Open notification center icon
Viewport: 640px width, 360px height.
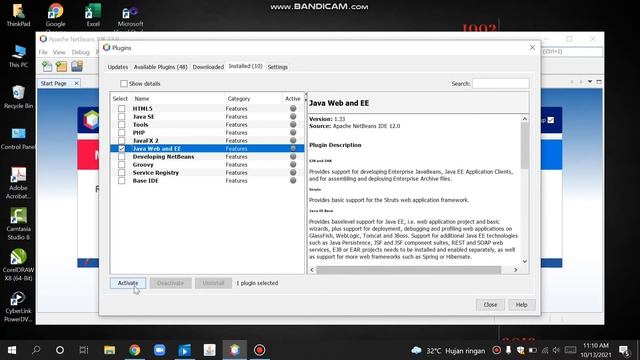point(624,350)
